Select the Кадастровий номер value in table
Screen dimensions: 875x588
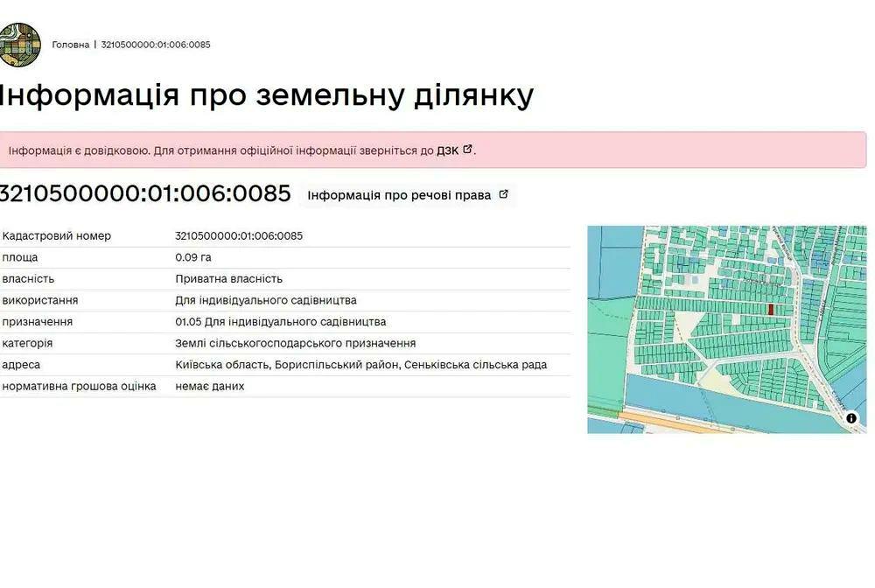(239, 236)
